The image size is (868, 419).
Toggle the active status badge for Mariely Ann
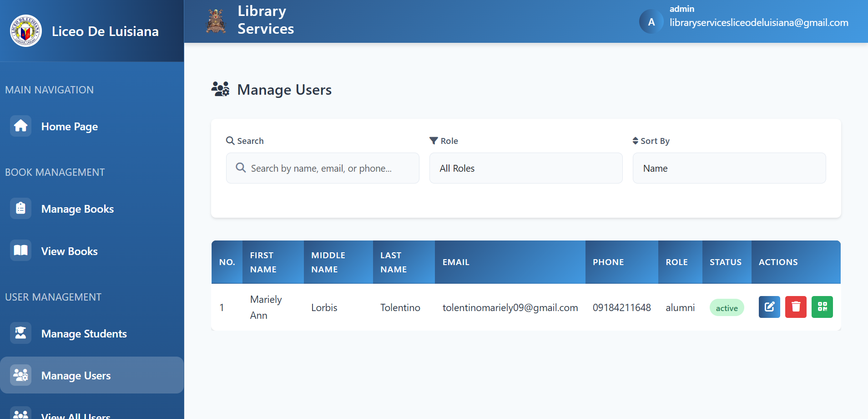click(x=727, y=307)
